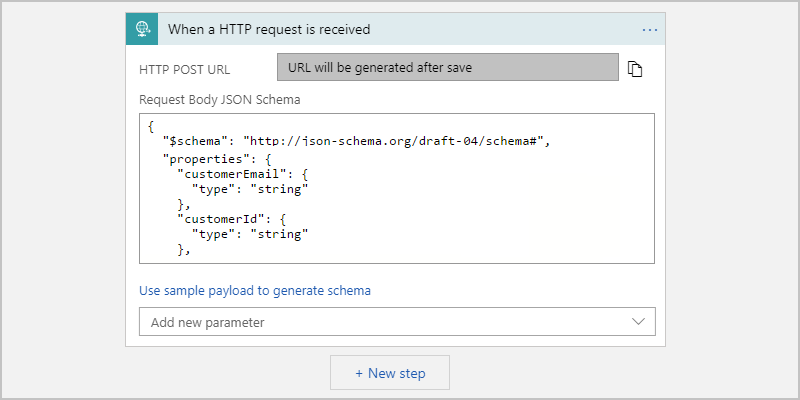Click the type string line under customerEmail
The image size is (800, 400).
coord(250,188)
